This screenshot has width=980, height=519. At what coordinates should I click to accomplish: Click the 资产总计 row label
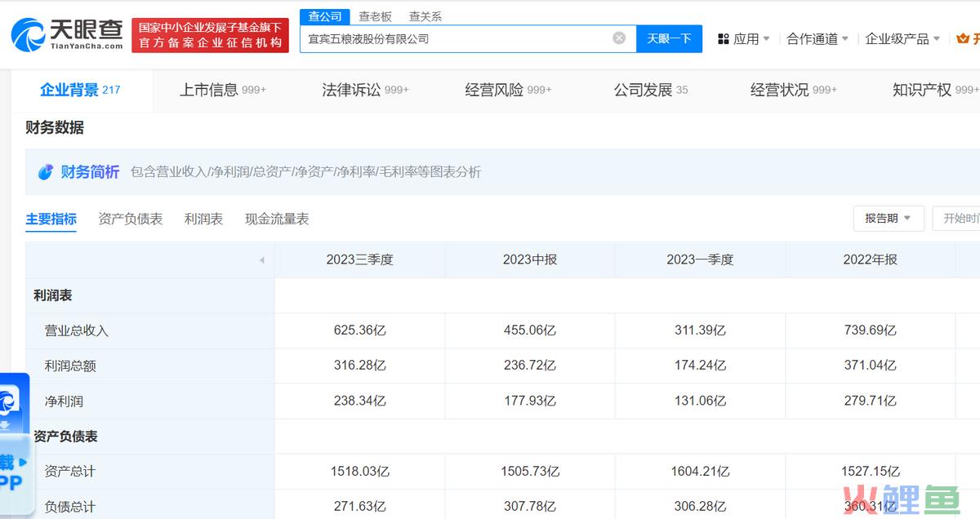(70, 471)
